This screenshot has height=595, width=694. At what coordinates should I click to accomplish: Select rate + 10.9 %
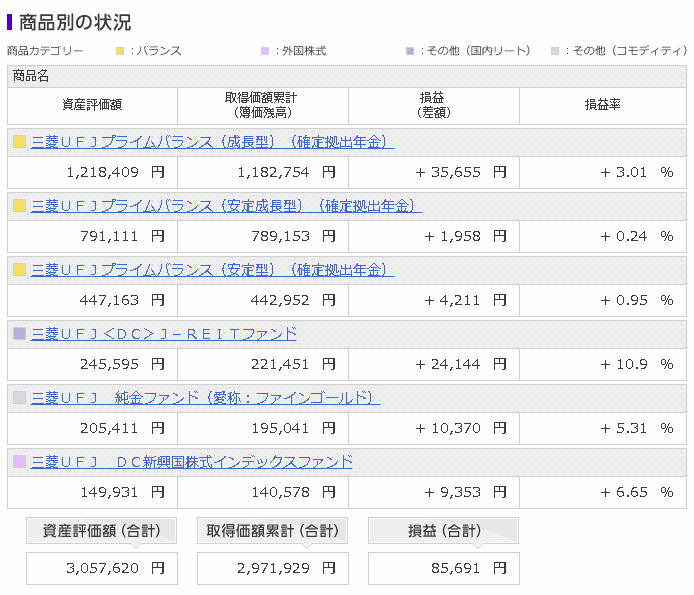point(637,364)
